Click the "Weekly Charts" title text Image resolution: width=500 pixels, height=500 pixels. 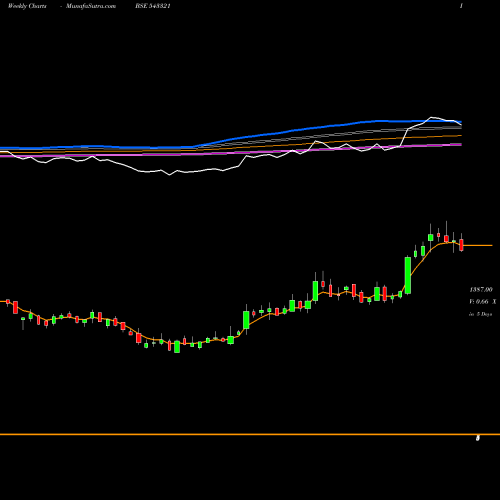27,6
